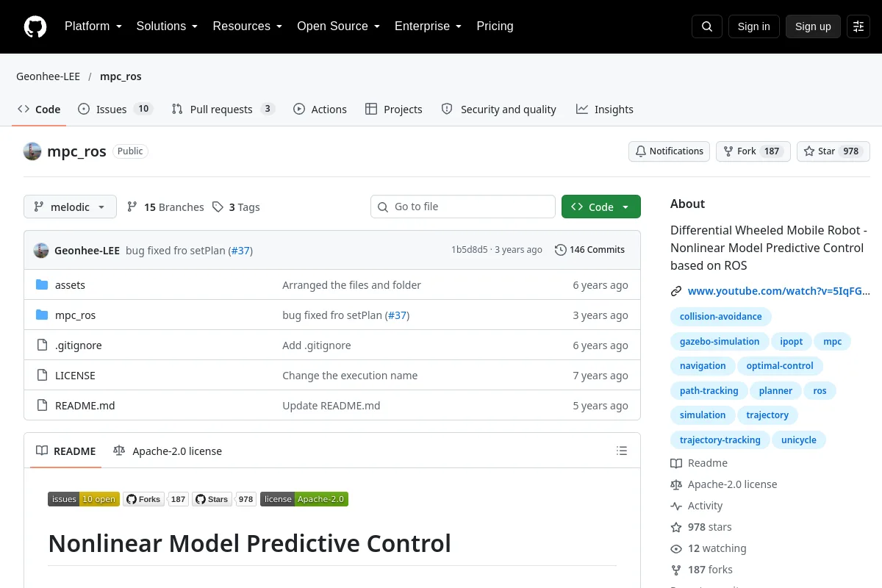Viewport: 882px width, 588px height.
Task: Click fork icon beside 187 forks
Action: click(x=676, y=570)
